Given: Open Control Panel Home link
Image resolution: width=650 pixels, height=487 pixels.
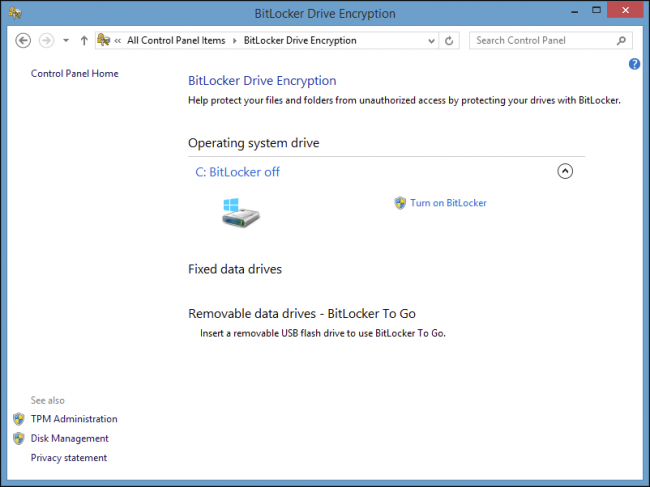Looking at the screenshot, I should (x=75, y=74).
